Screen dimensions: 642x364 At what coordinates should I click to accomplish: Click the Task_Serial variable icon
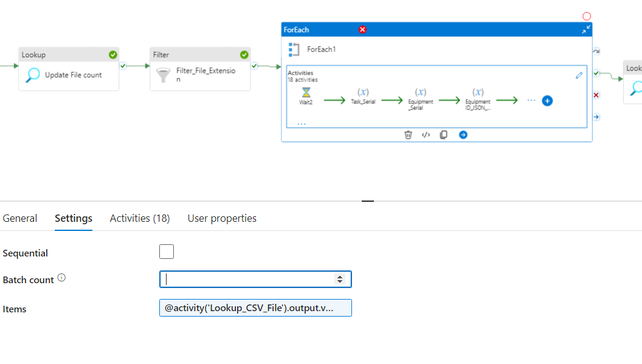pos(362,92)
